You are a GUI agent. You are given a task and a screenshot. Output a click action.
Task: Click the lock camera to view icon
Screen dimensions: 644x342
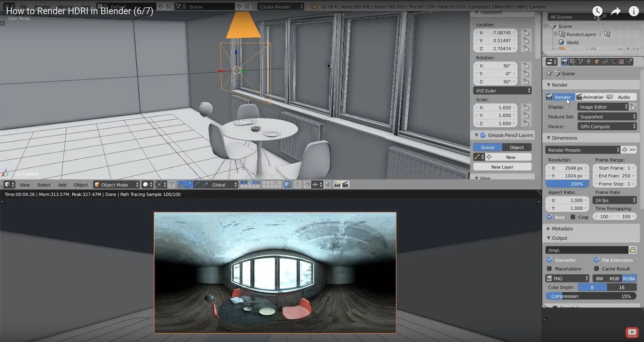click(x=288, y=184)
